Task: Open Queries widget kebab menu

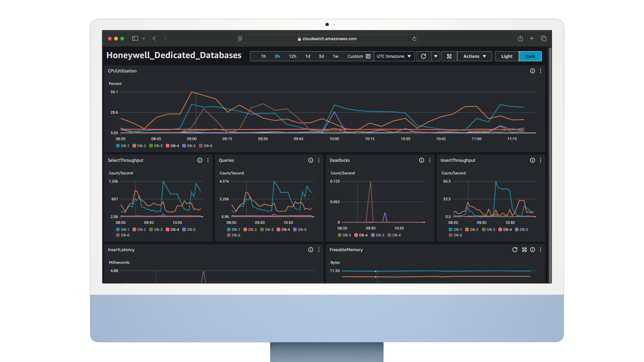Action: pyautogui.click(x=319, y=161)
